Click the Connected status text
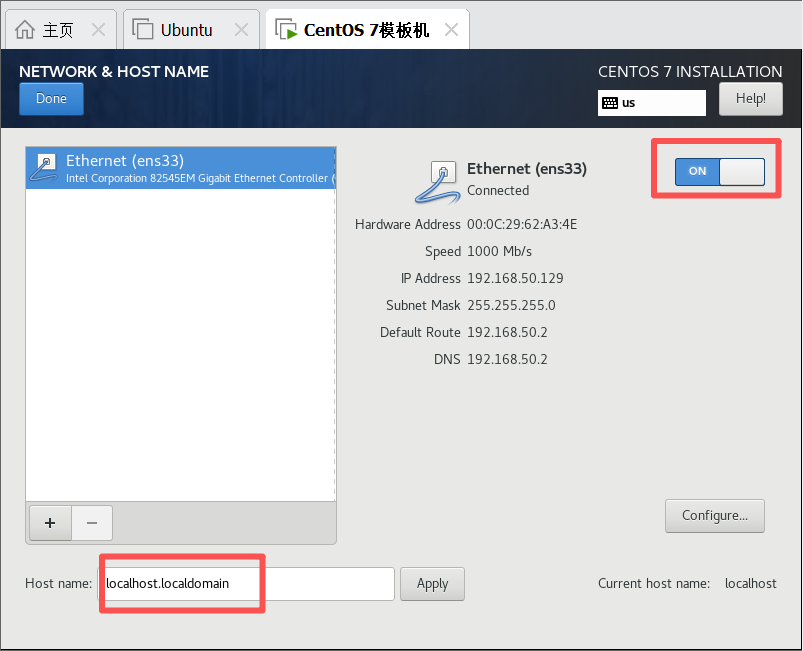803x651 pixels. 498,191
